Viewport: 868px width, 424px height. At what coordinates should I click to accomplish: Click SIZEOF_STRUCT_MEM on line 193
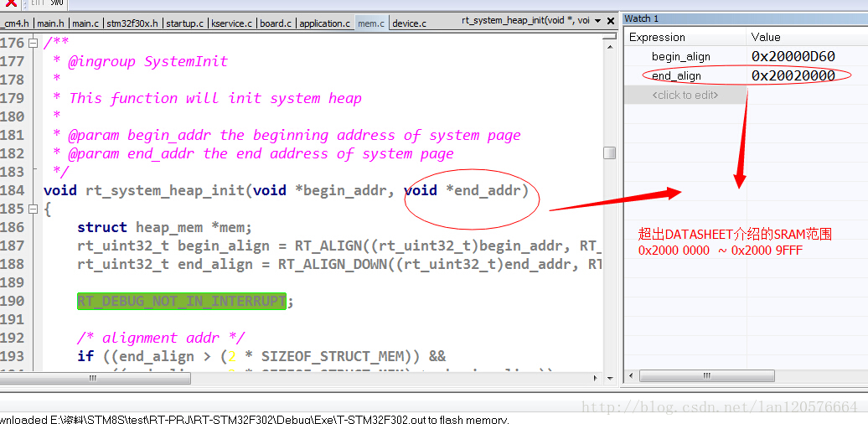point(332,356)
